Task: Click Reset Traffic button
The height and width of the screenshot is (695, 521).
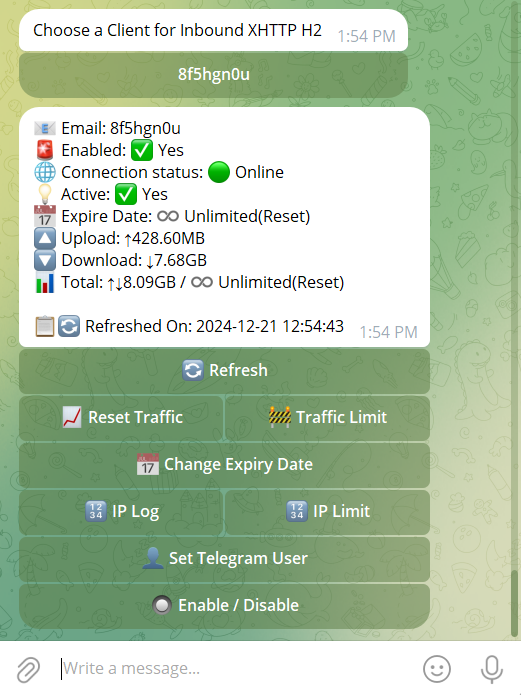Action: pos(121,418)
